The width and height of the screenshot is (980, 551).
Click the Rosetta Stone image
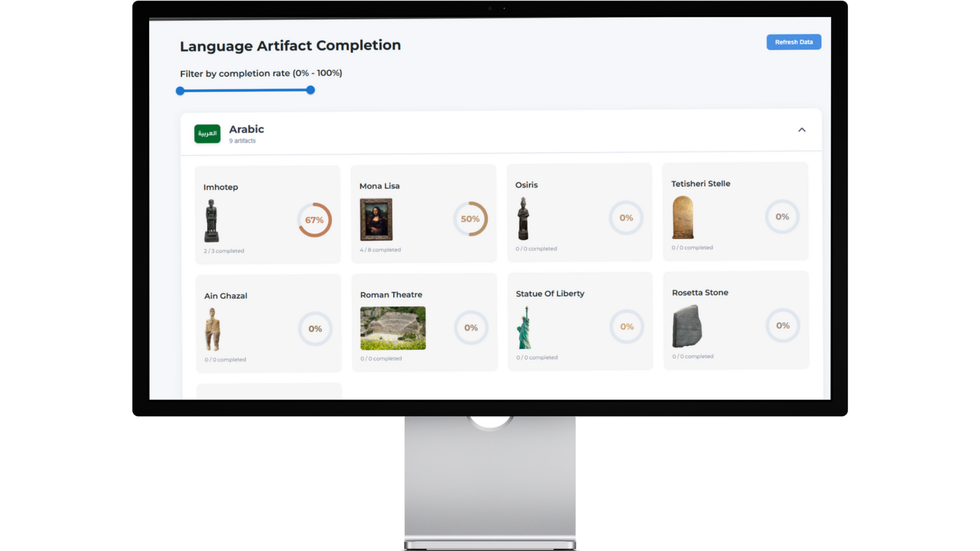pyautogui.click(x=687, y=326)
